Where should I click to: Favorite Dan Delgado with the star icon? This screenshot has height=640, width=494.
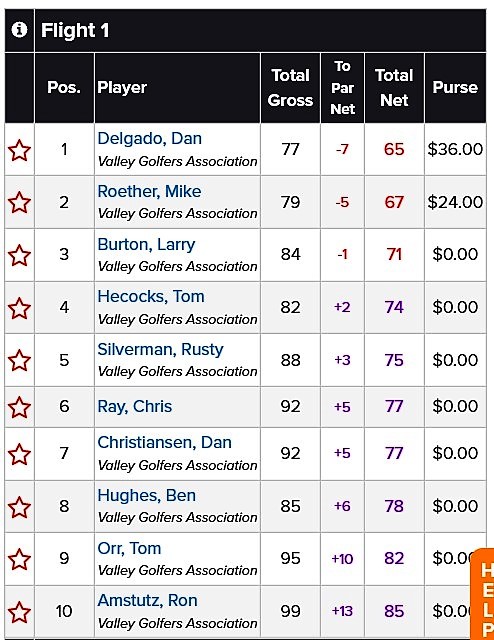click(x=19, y=150)
